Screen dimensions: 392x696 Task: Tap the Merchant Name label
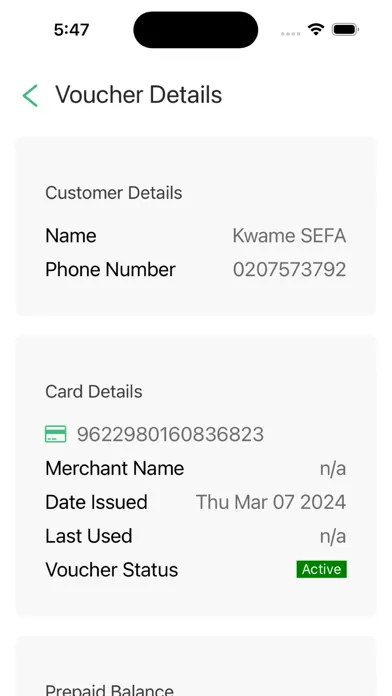click(x=115, y=468)
